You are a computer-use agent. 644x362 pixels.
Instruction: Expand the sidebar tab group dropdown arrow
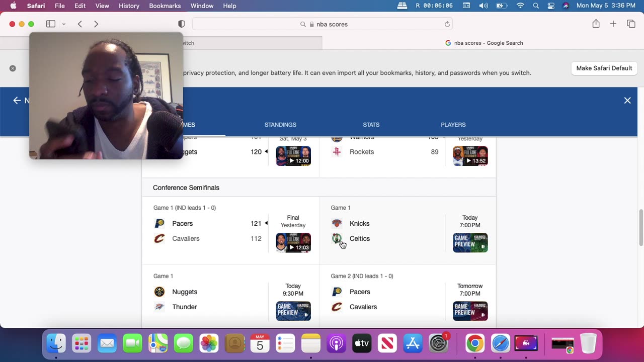pos(64,24)
